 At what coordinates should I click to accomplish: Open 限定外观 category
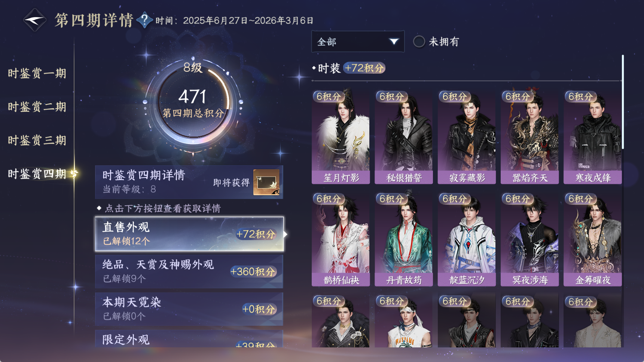(x=189, y=339)
